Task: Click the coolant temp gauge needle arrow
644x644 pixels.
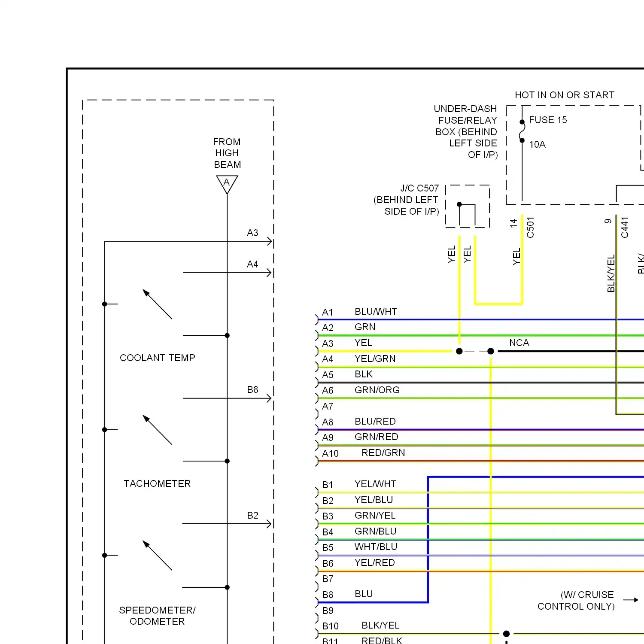Action: tap(157, 304)
